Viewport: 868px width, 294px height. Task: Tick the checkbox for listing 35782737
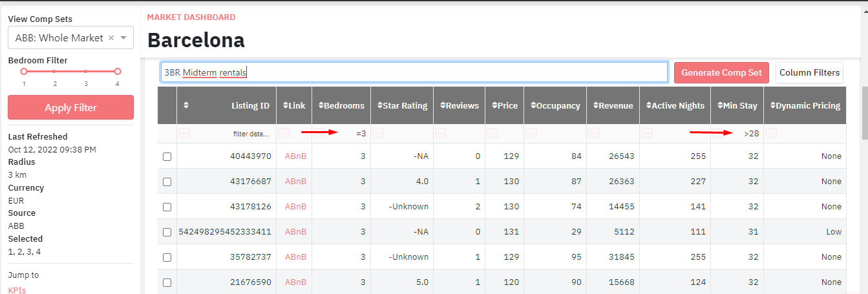pyautogui.click(x=167, y=257)
